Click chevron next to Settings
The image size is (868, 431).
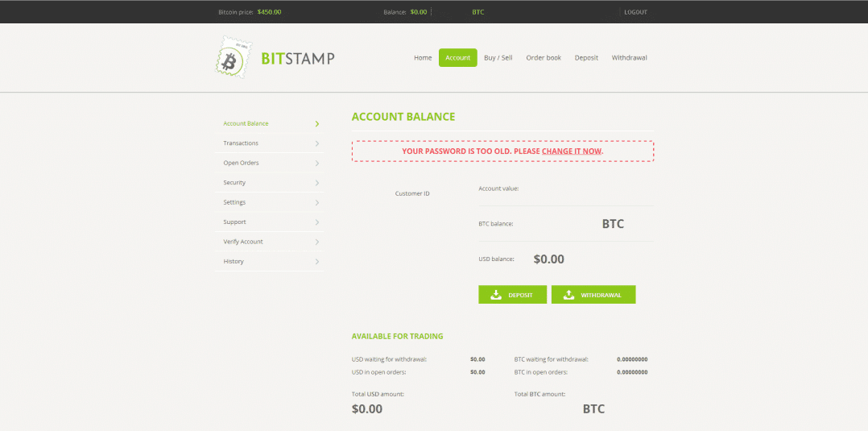[x=317, y=202]
